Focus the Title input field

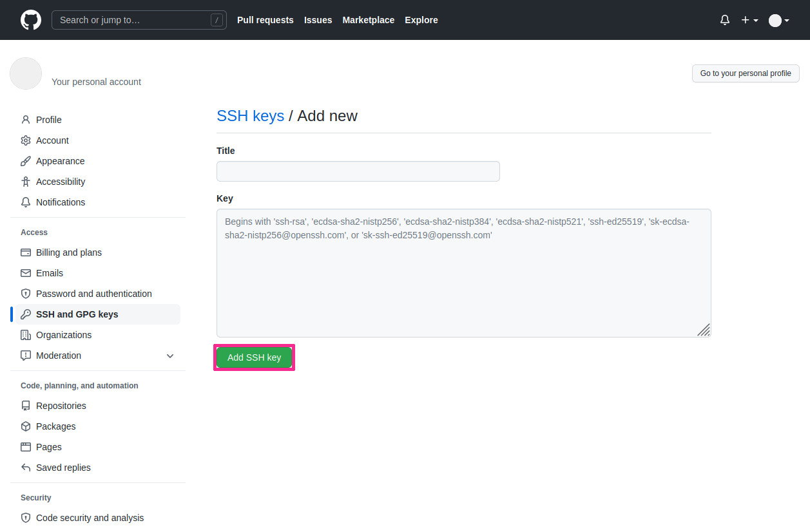coord(358,171)
